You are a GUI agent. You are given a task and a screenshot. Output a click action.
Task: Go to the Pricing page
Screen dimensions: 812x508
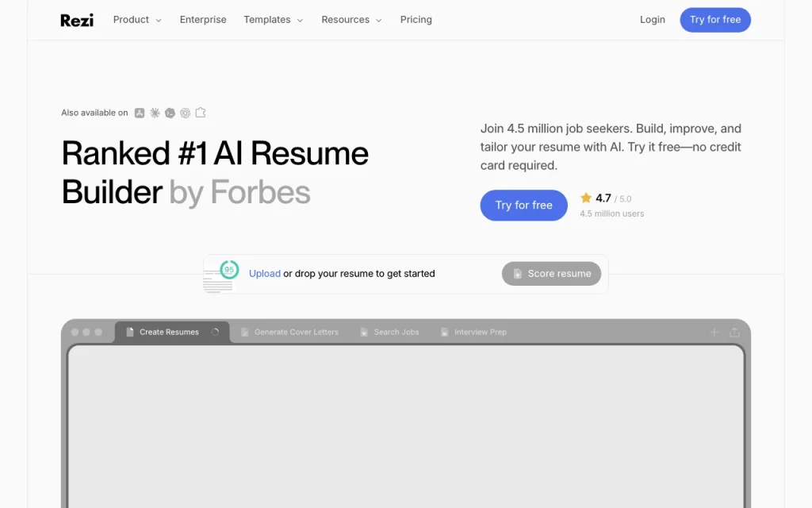[x=416, y=20]
